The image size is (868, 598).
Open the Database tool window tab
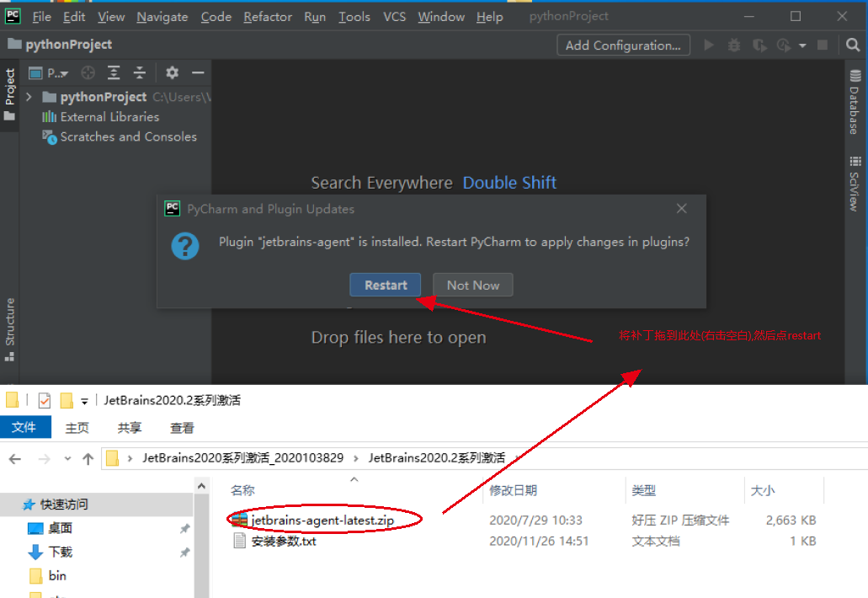coord(855,102)
